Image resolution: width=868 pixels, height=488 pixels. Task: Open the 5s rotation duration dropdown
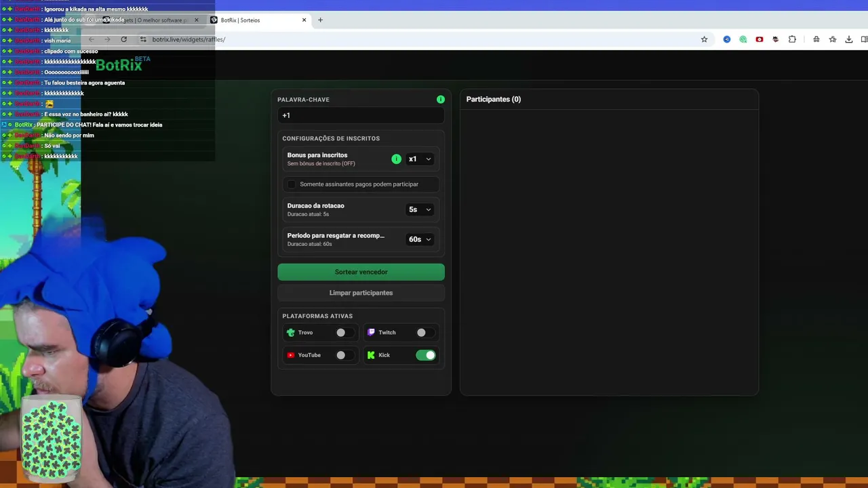[419, 209]
